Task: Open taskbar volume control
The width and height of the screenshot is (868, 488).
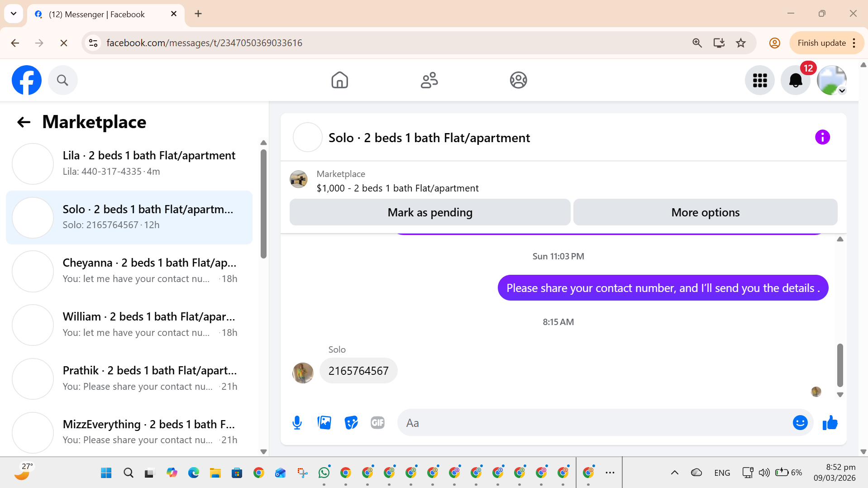Action: 764,473
